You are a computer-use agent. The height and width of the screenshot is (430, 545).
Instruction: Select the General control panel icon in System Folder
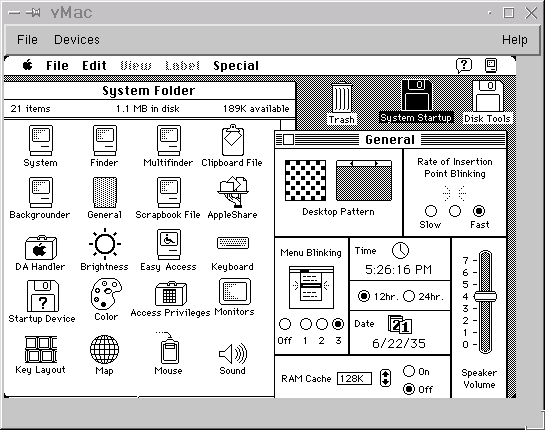(105, 193)
